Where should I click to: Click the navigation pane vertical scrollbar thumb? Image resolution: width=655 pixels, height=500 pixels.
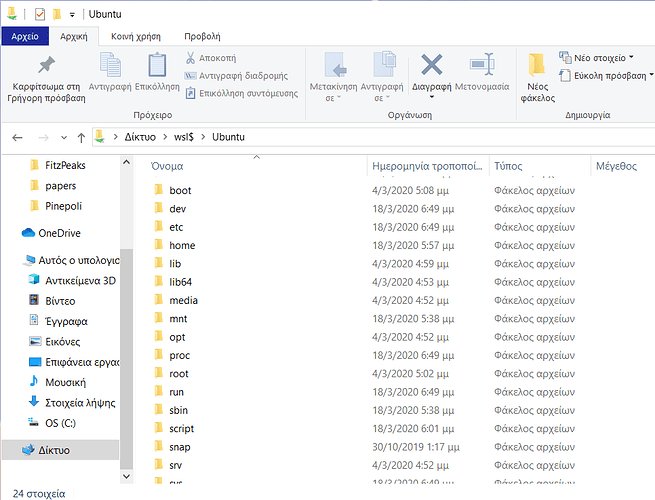pyautogui.click(x=127, y=357)
